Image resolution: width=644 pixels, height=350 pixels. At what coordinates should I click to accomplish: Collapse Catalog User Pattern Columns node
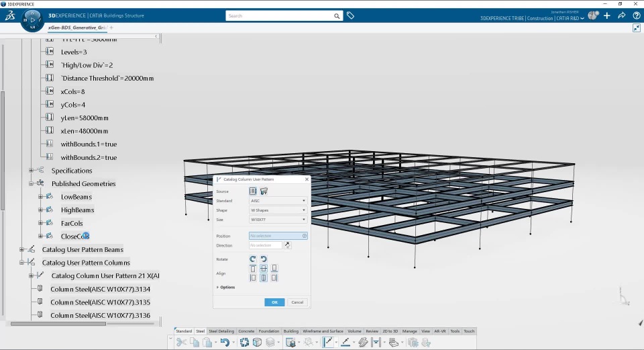tap(21, 263)
